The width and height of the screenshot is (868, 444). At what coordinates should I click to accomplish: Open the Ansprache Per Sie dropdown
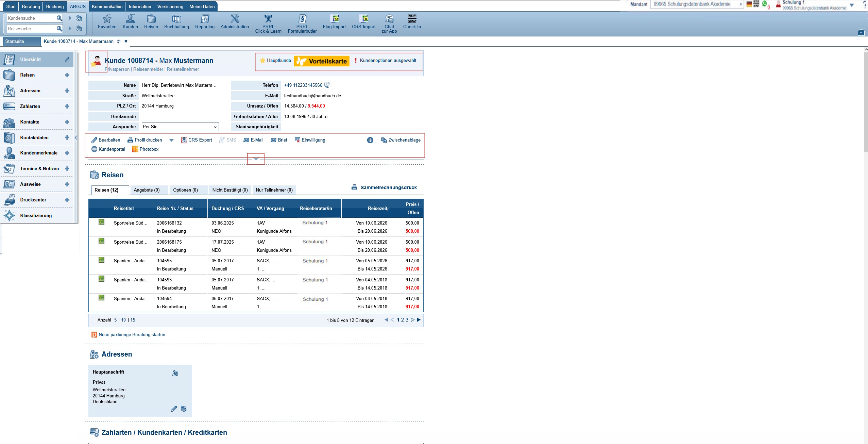point(180,127)
